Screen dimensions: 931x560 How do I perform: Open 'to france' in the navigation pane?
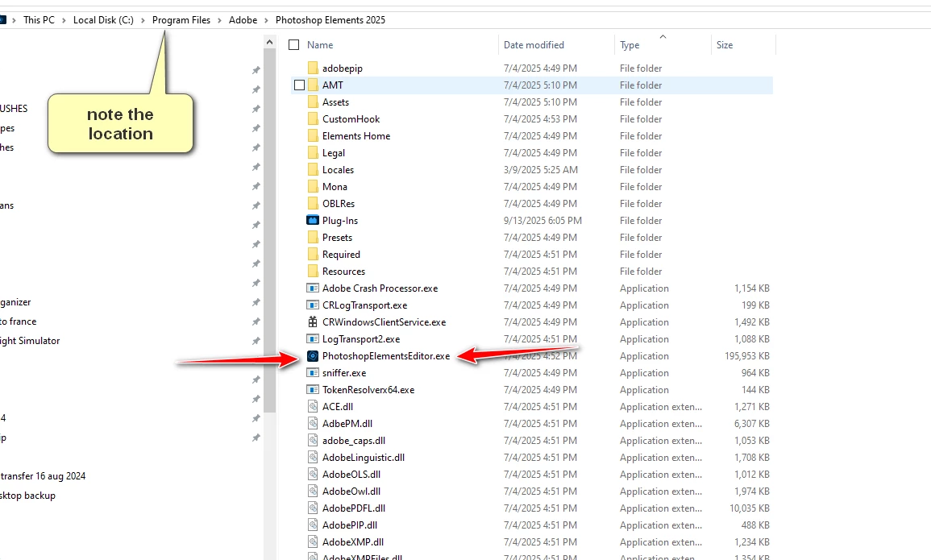coord(19,321)
